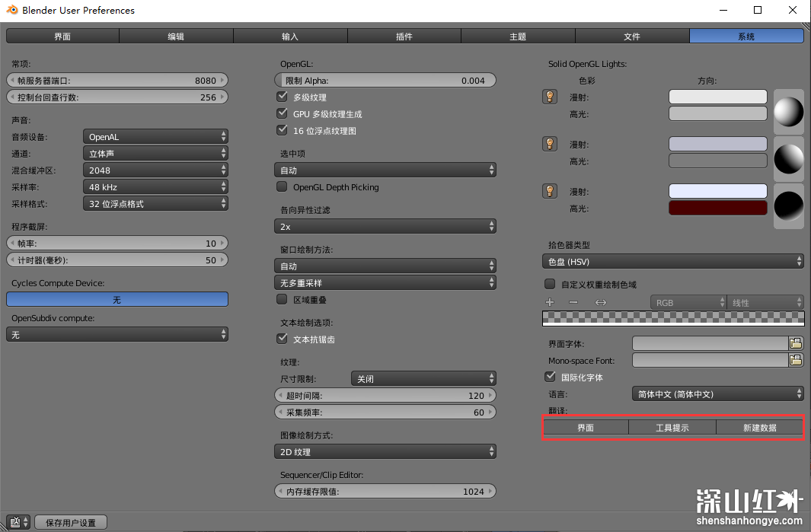Image resolution: width=811 pixels, height=532 pixels.
Task: Click the 保存用户设置 button
Action: [x=71, y=522]
